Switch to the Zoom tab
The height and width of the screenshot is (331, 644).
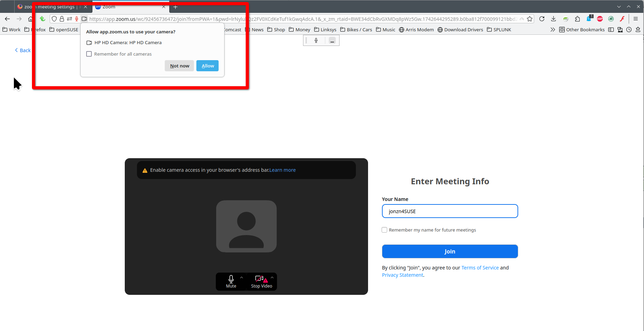(131, 7)
